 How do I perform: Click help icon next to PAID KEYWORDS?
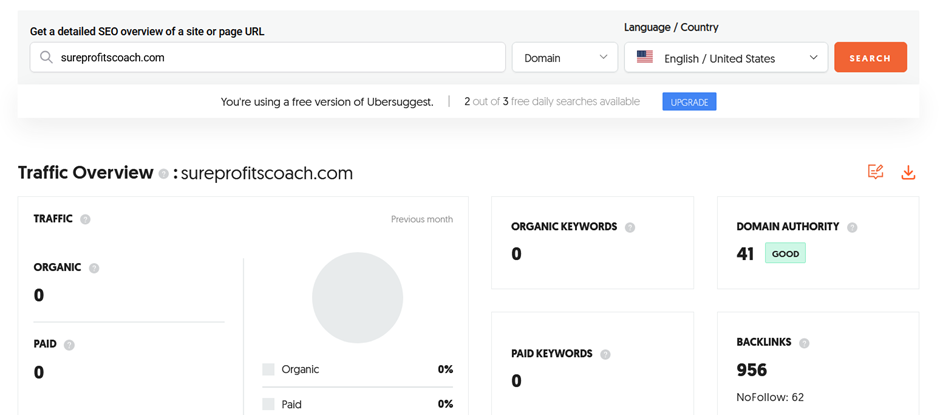pyautogui.click(x=605, y=354)
